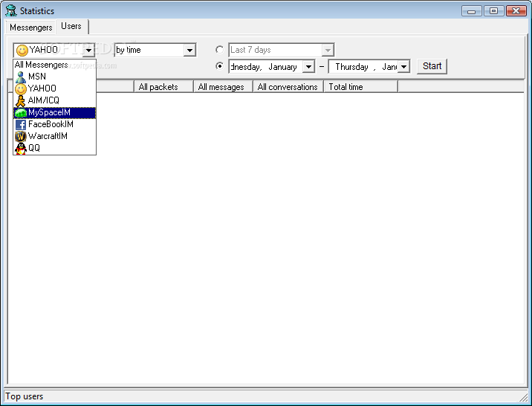Click the Yahoo smiley icon in dropdown list

tap(20, 89)
